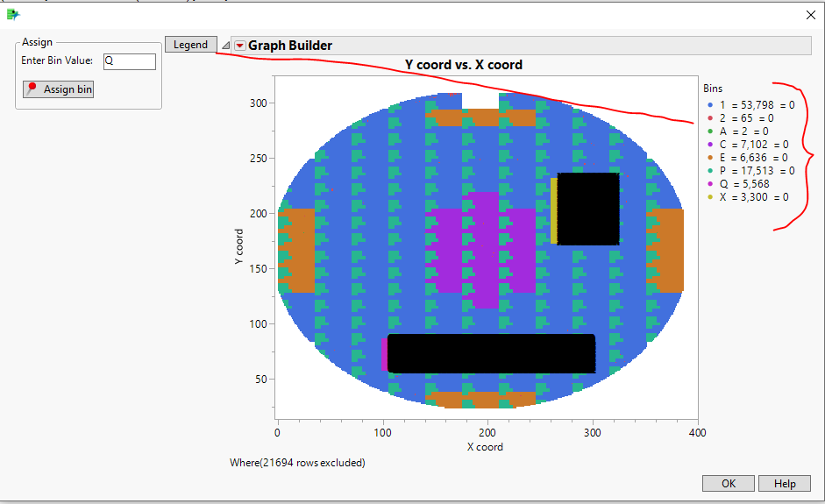The width and height of the screenshot is (825, 504).
Task: Click the 'Y coord' axis label
Action: [x=238, y=246]
